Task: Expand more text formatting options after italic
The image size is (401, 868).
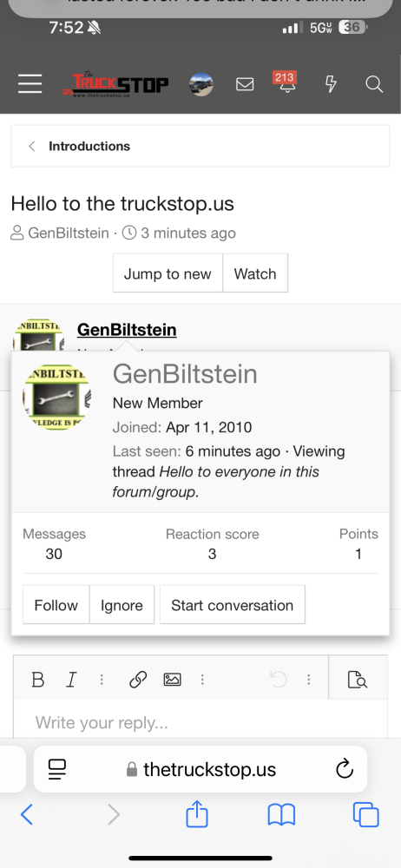Action: (x=102, y=680)
